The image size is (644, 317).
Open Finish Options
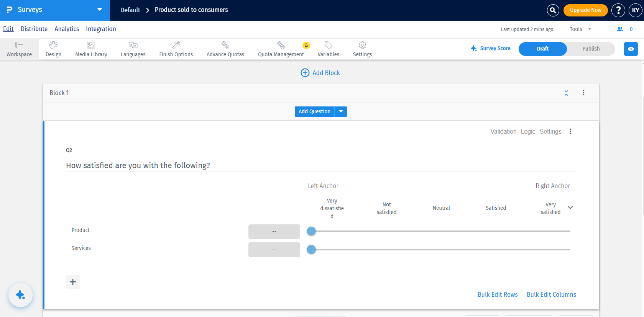pyautogui.click(x=176, y=49)
